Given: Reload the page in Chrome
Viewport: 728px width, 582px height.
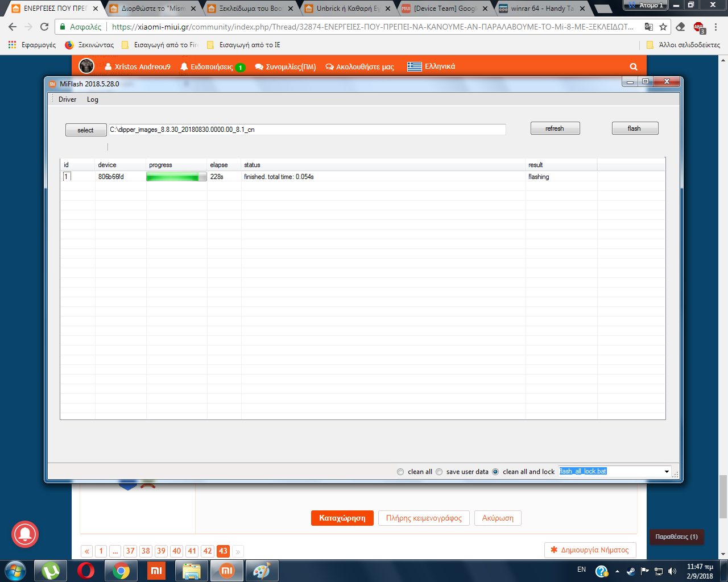Looking at the screenshot, I should point(44,27).
